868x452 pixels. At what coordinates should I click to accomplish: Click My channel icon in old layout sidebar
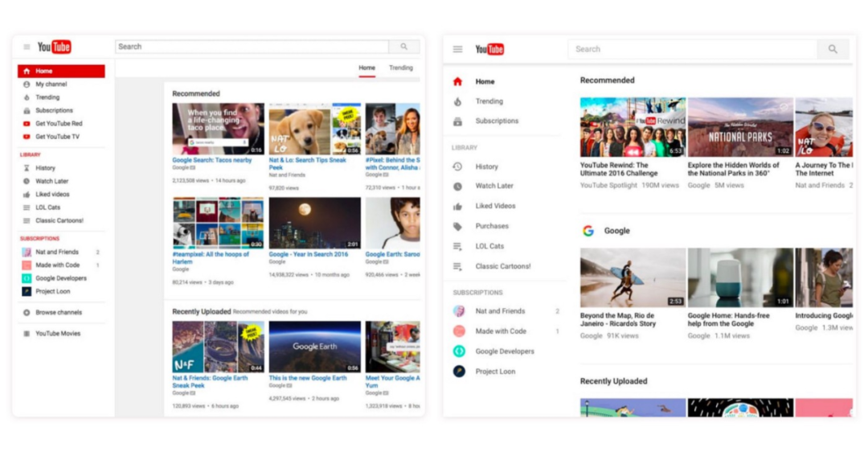pos(27,84)
